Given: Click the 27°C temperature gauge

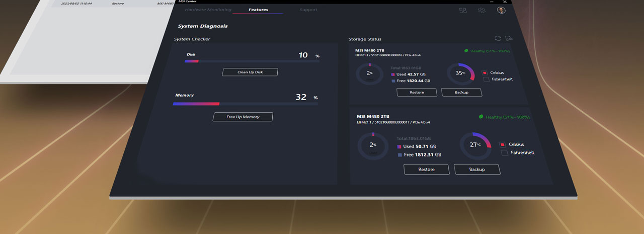Looking at the screenshot, I should point(475,146).
